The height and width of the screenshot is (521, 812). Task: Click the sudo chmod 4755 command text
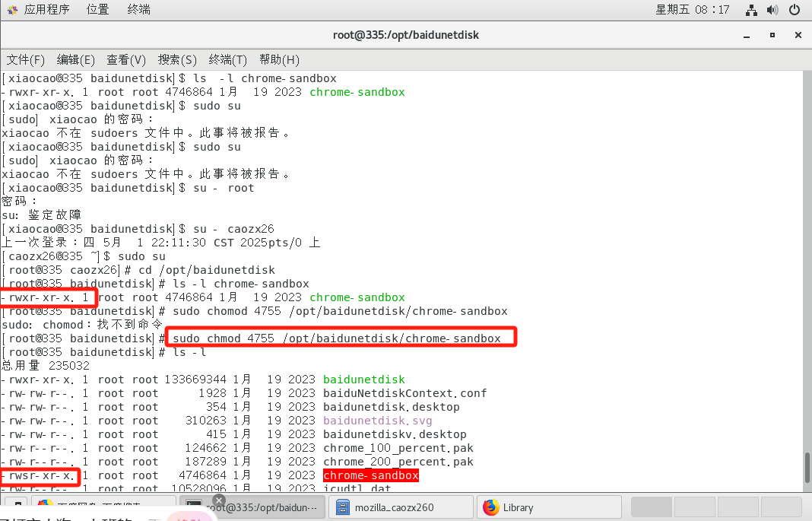pos(337,338)
